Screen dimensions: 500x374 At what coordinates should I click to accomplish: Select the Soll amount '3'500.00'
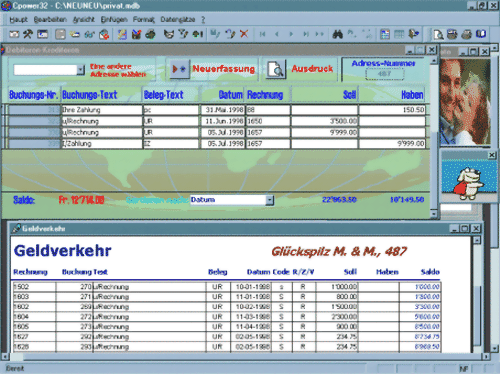(325, 121)
